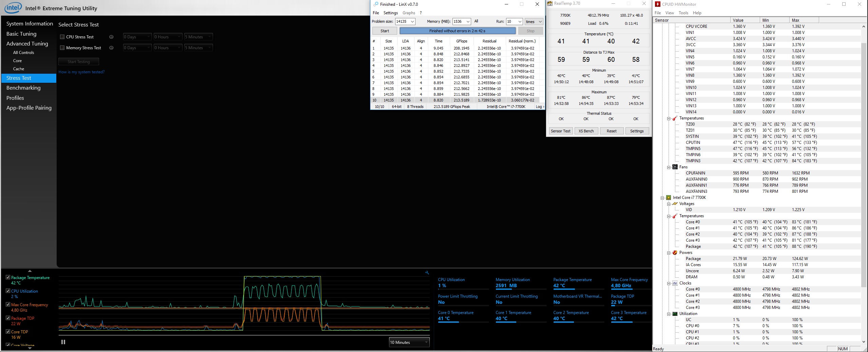Click the LinX finished progress bar

point(457,31)
